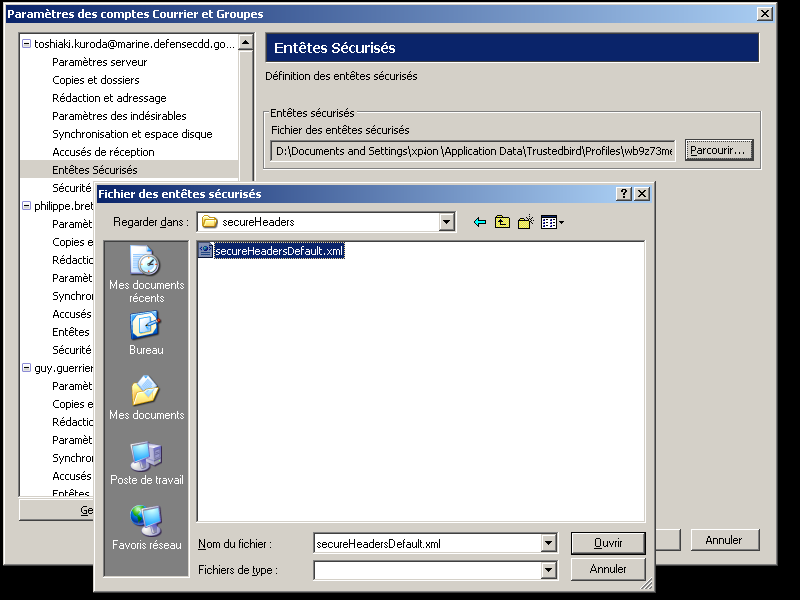Screen dimensions: 800x600
Task: Open Favoris réseau location
Action: tap(146, 527)
